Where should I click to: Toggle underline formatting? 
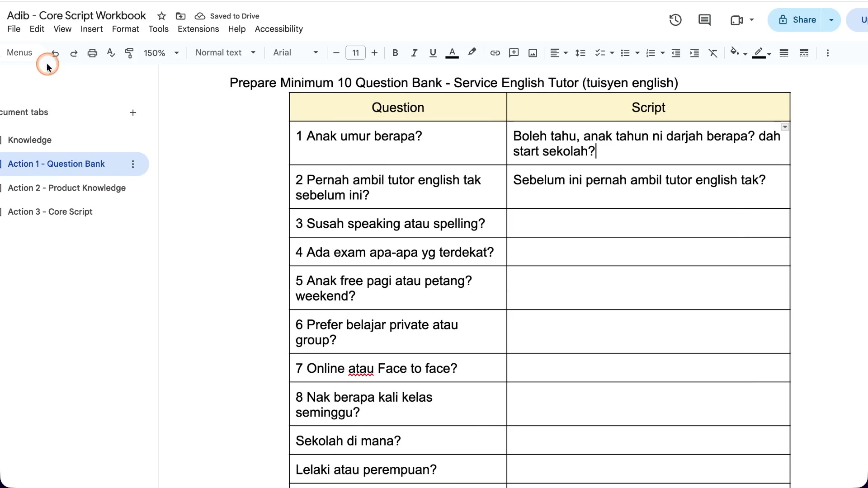(433, 53)
